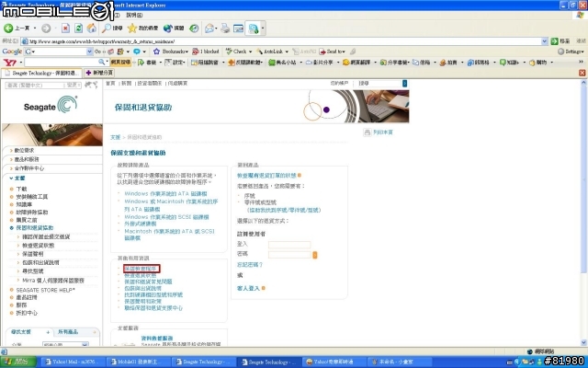Open the address bar dropdown arrow
The height and width of the screenshot is (368, 588).
[x=545, y=41]
